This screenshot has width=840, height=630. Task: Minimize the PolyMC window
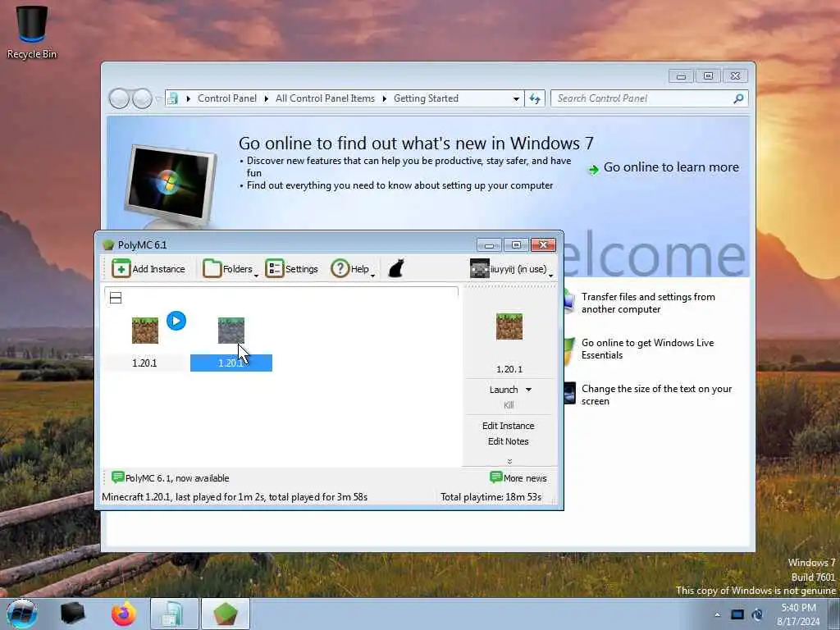click(x=489, y=244)
